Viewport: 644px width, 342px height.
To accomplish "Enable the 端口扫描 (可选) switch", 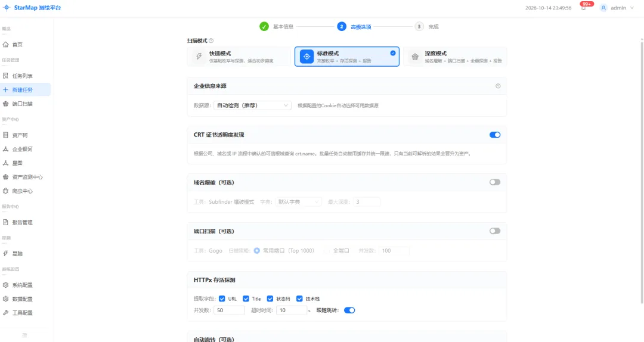I will point(495,231).
